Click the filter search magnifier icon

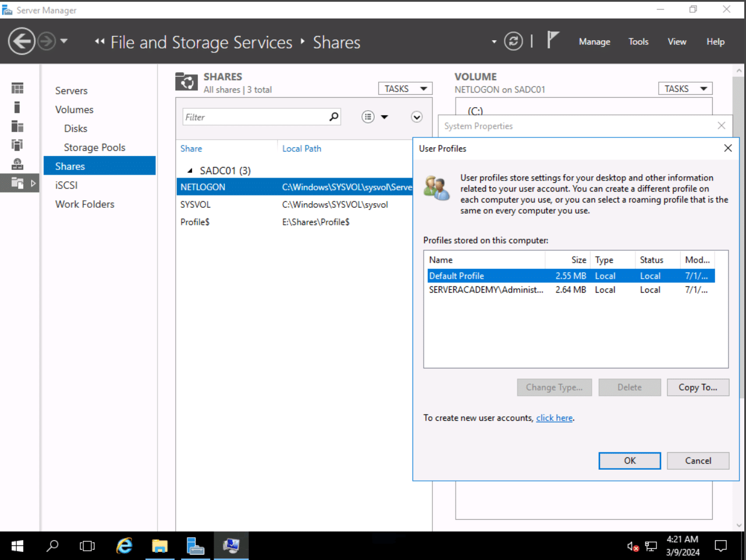click(333, 117)
